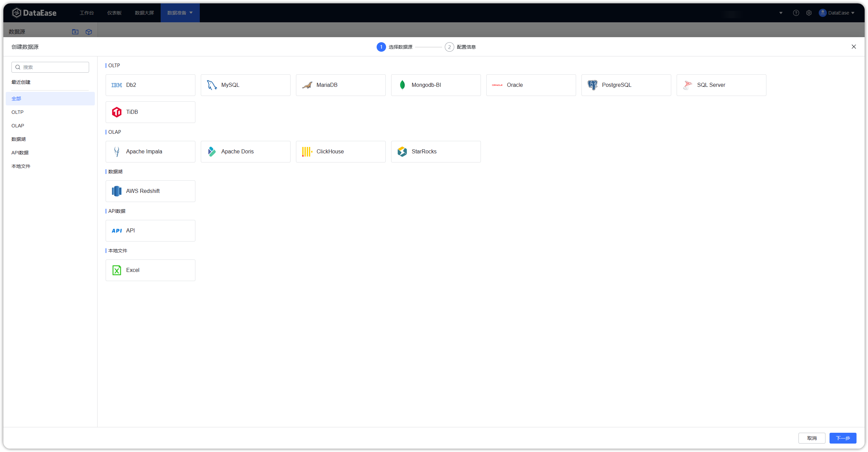This screenshot has width=868, height=452.
Task: Select the 全部 category
Action: [50, 99]
